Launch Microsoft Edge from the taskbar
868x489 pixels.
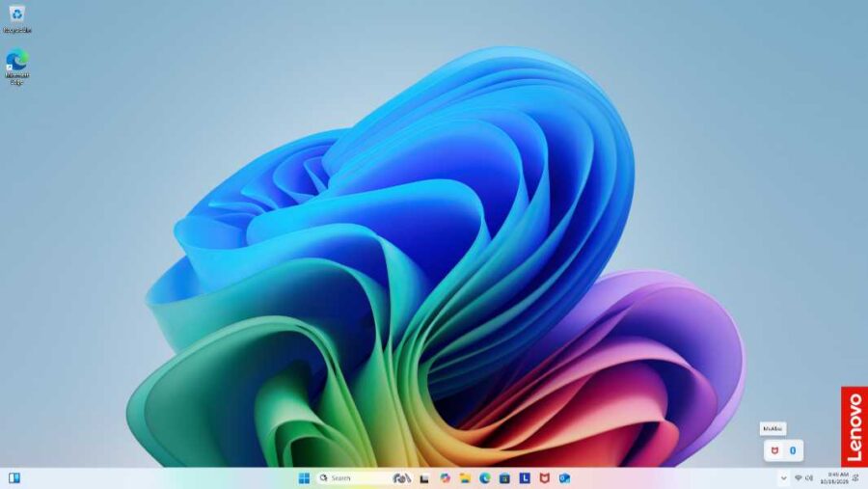pos(485,478)
